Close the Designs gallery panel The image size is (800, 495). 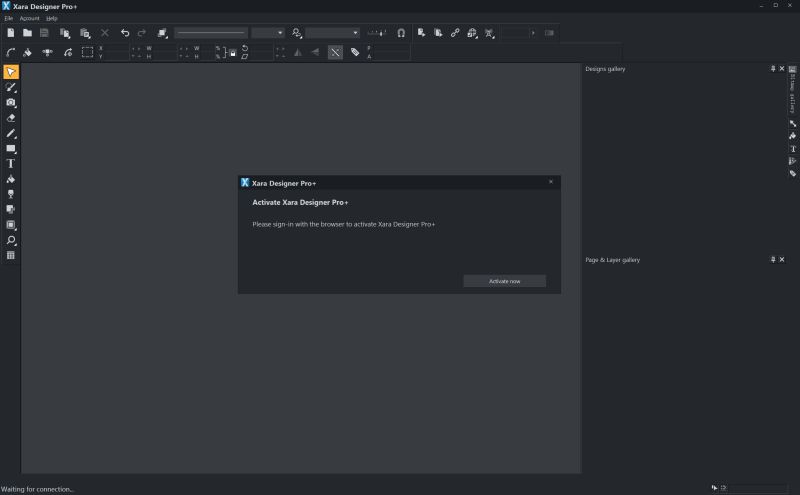coord(782,68)
